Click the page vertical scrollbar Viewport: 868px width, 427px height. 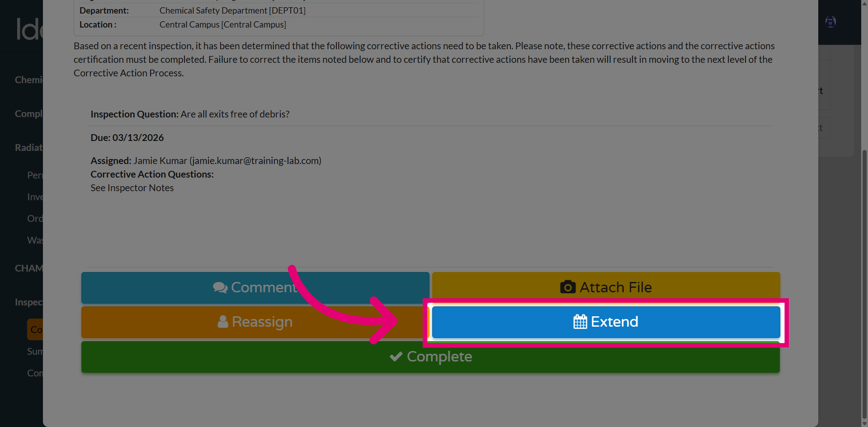[864, 285]
